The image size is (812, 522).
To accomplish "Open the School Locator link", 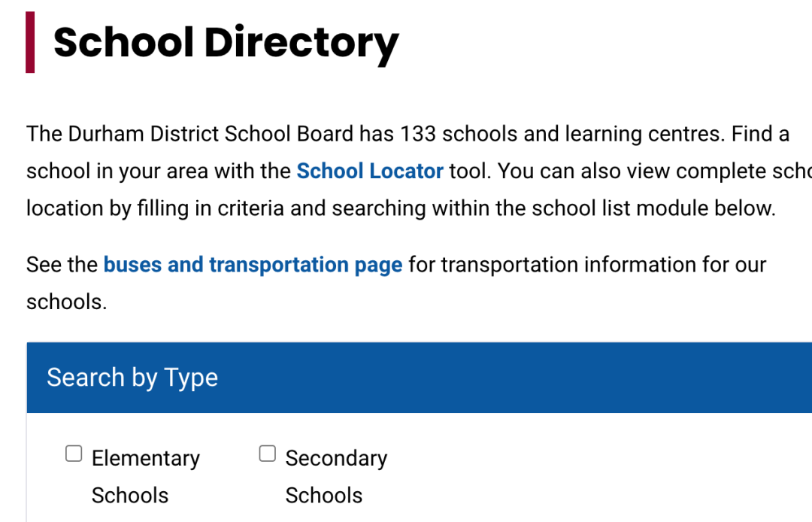I will 370,171.
